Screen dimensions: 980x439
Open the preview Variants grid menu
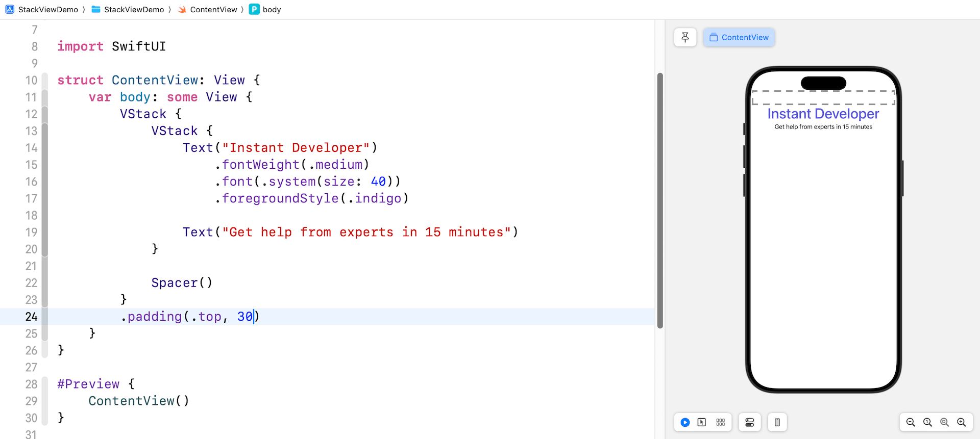point(721,422)
